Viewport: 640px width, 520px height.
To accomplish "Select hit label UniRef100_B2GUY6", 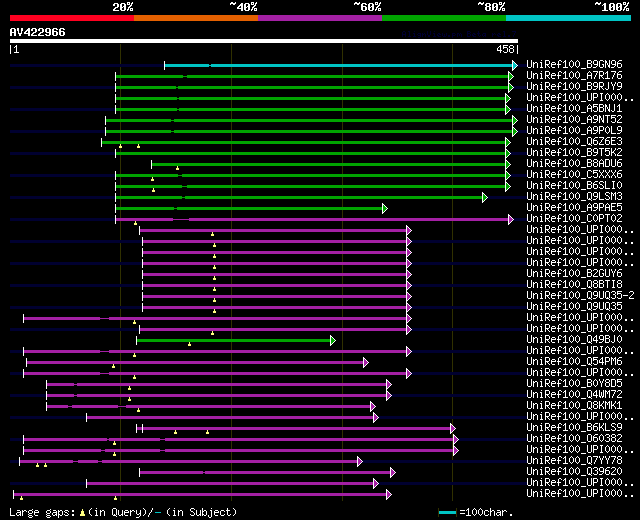I will tap(574, 274).
